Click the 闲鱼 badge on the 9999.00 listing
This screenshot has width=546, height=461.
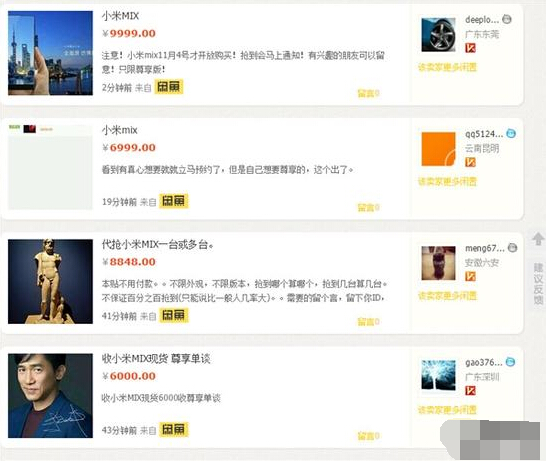(169, 87)
